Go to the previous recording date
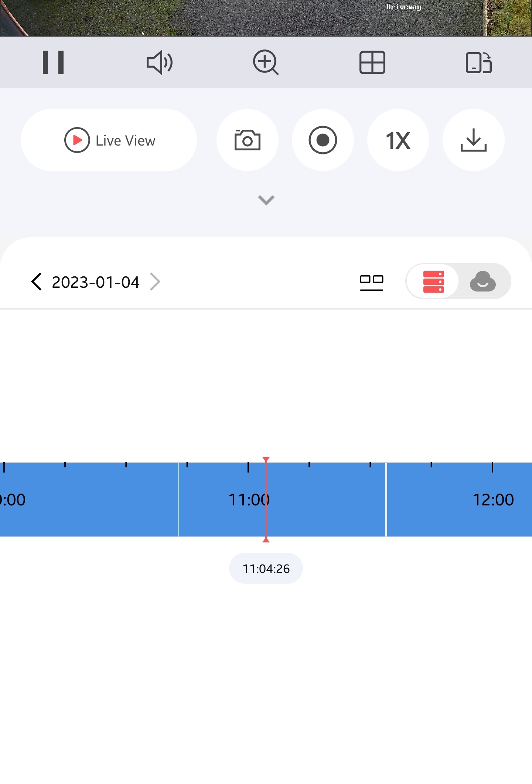The image size is (532, 784). coord(37,282)
